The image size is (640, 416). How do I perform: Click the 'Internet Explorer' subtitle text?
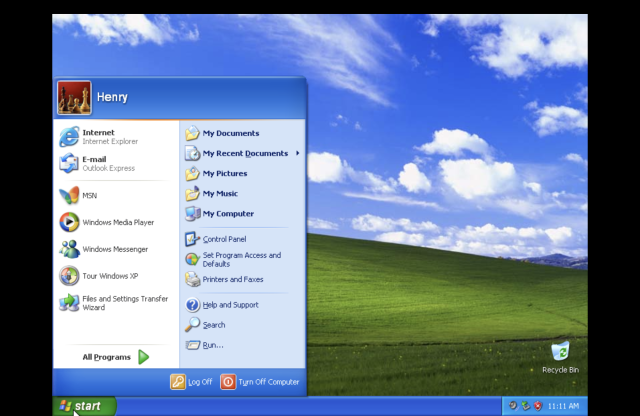click(x=110, y=142)
